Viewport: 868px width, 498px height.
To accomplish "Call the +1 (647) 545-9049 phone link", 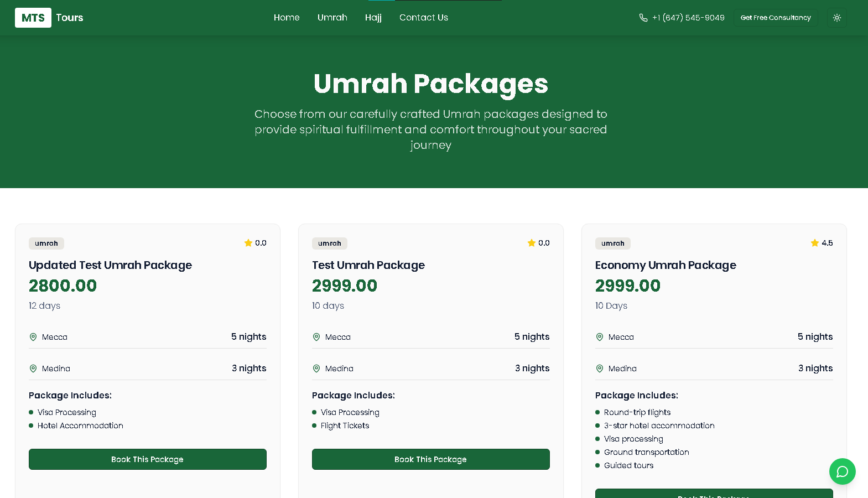I will [688, 17].
